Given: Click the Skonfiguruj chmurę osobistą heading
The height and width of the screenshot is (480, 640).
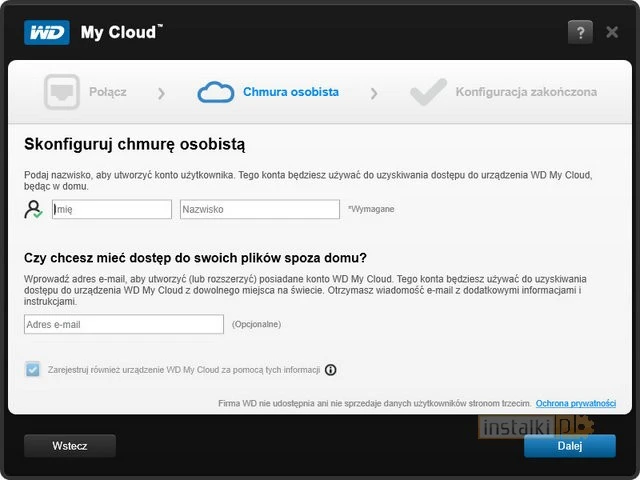Looking at the screenshot, I should (x=135, y=144).
